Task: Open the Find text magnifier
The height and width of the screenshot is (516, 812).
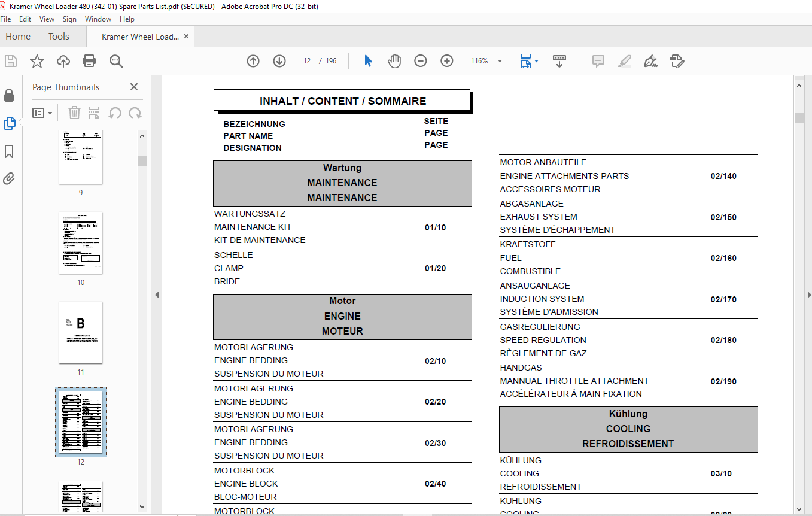Action: click(x=116, y=61)
